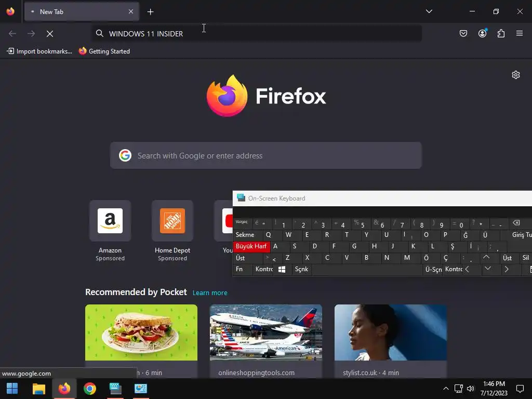Open the Firefox account menu icon
This screenshot has height=399, width=532.
(482, 33)
